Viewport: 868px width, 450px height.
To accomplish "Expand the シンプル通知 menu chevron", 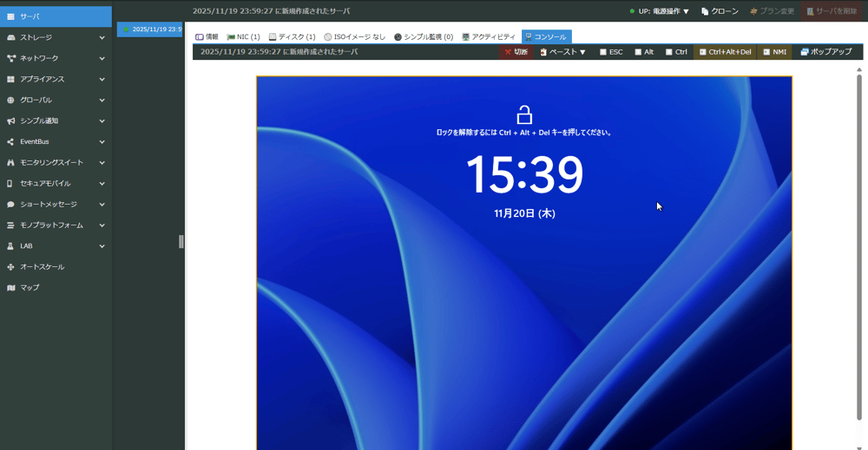I will [102, 121].
